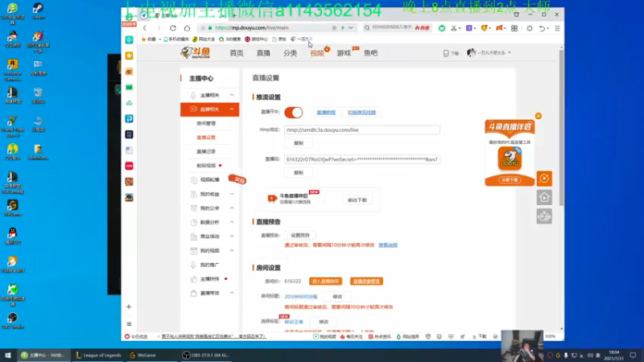Open the address bar dropdown arrow
The height and width of the screenshot is (362, 644).
pos(351,28)
